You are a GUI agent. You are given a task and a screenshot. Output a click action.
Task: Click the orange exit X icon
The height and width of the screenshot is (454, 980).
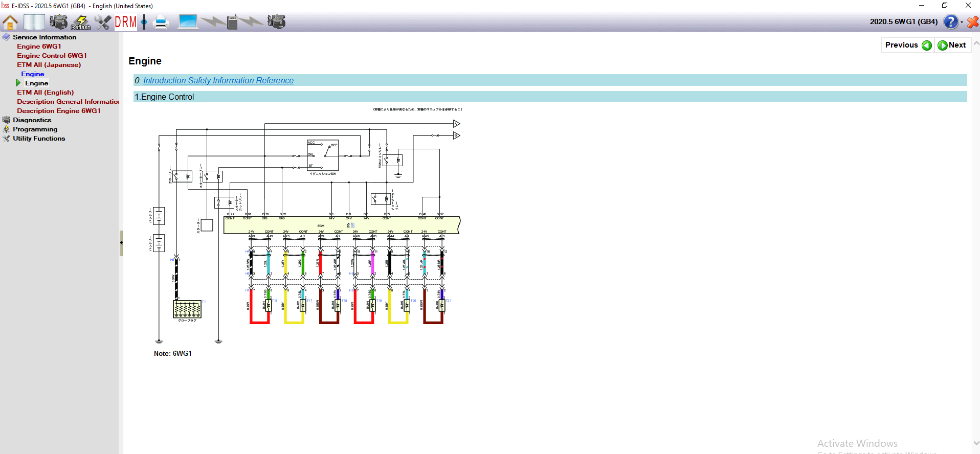973,22
